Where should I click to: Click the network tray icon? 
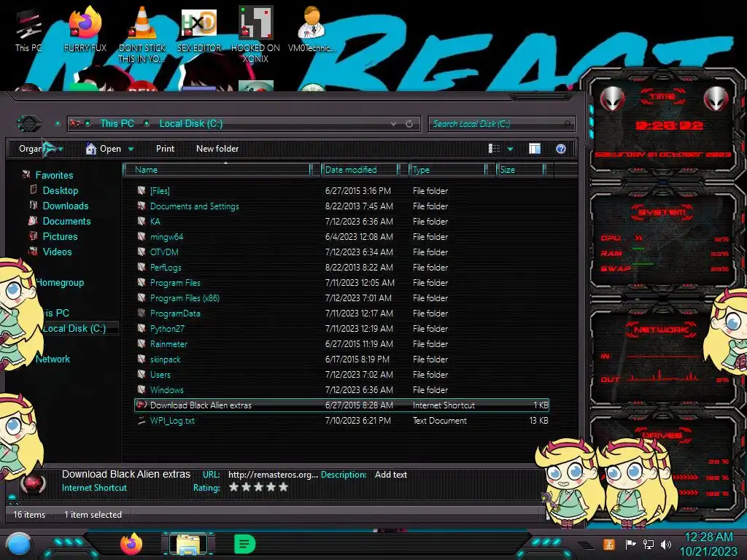pyautogui.click(x=648, y=544)
